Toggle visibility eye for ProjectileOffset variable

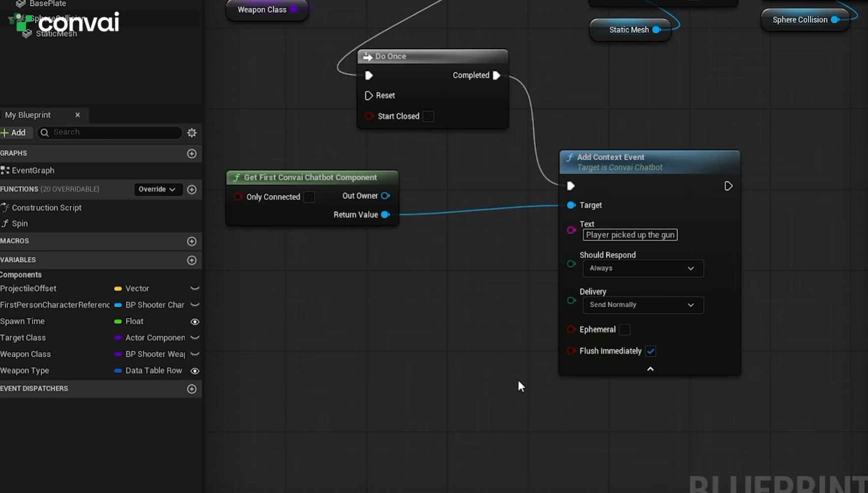[195, 289]
